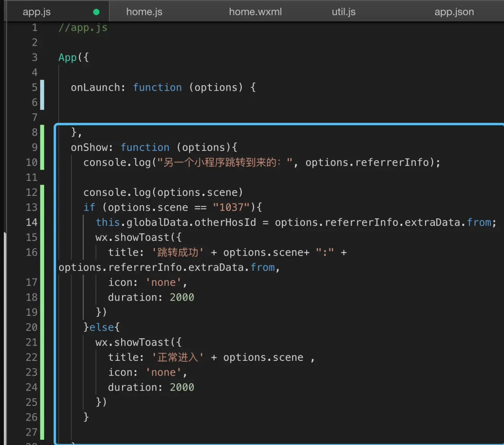Click the '跳转成功' string on line 16
Viewport: 504px width, 445px height.
coord(178,253)
